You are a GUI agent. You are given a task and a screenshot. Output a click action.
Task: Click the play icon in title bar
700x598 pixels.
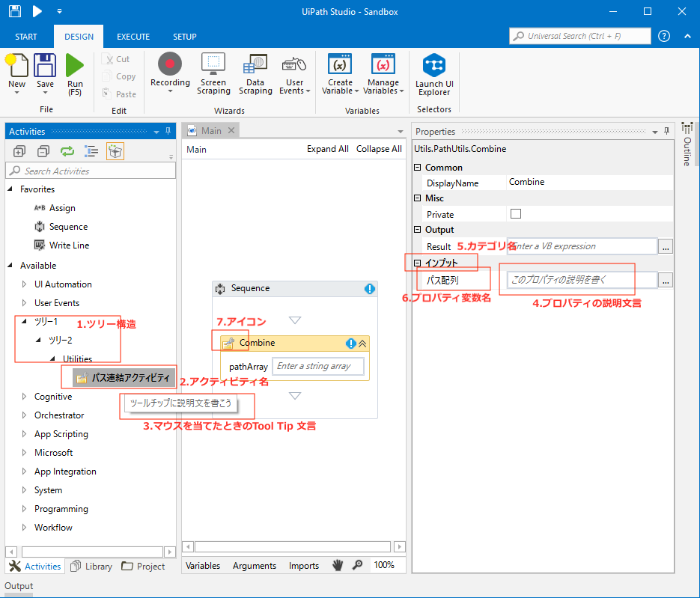click(x=37, y=11)
